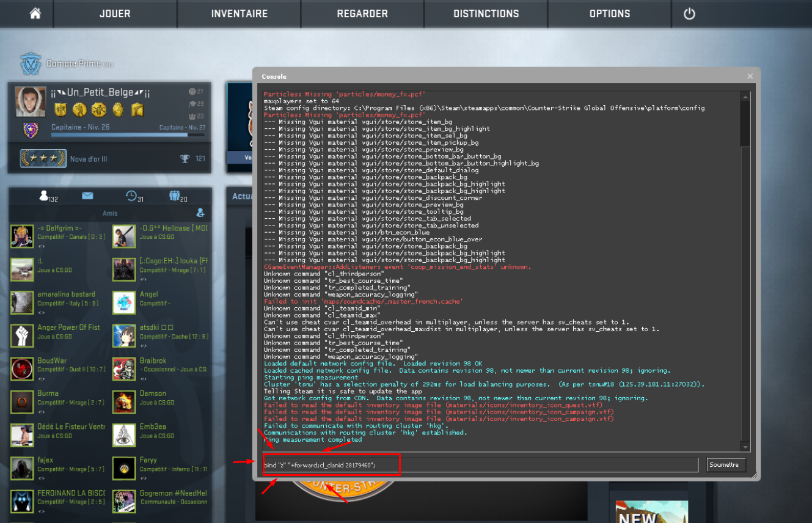812x523 pixels.
Task: Open the groups tab showing 20
Action: point(178,196)
